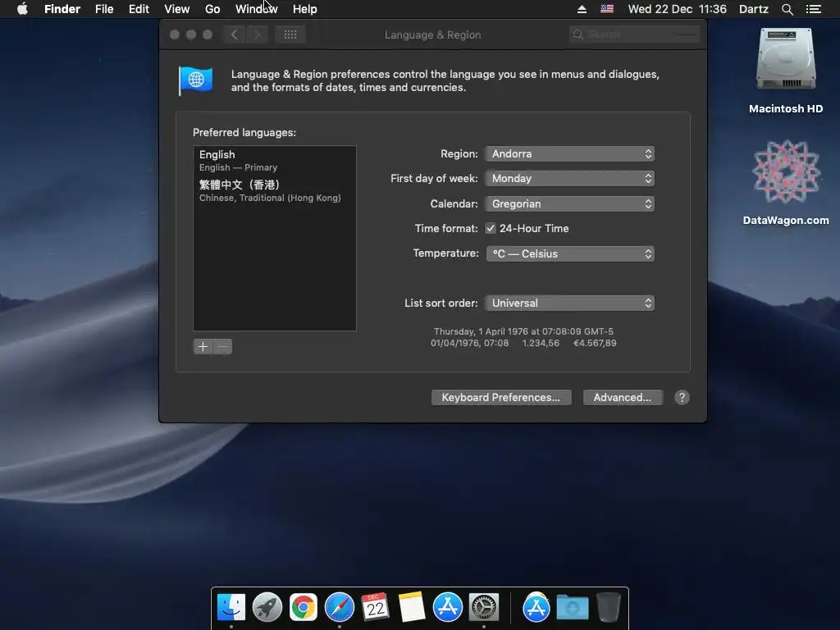
Task: Launch Finder from the Dock
Action: pos(231,607)
